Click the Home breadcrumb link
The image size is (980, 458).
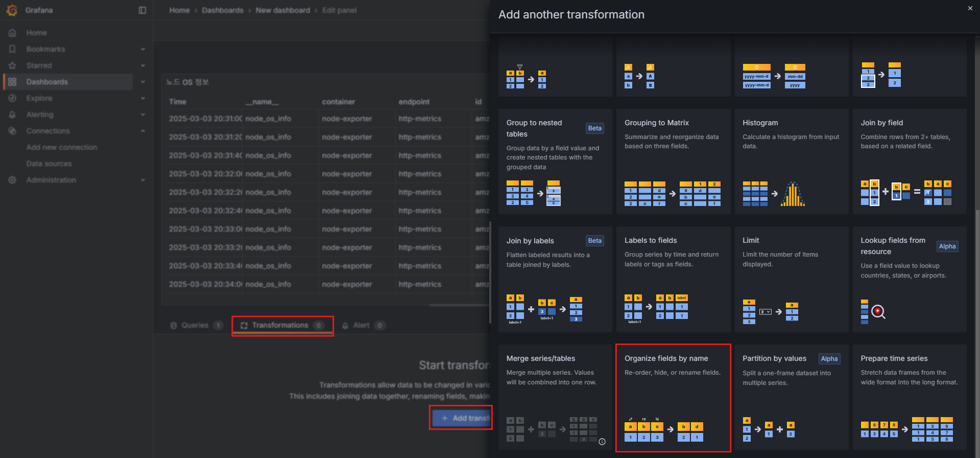(179, 10)
